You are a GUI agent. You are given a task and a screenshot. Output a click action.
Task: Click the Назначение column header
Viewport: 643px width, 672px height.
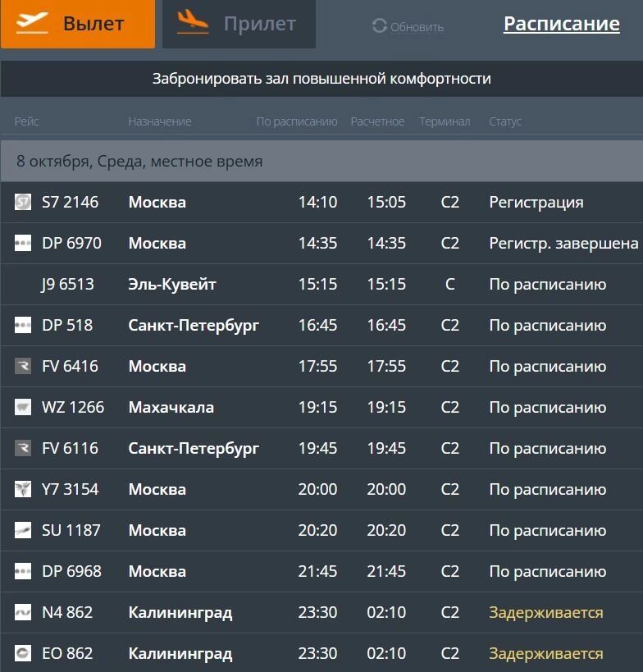(x=159, y=121)
